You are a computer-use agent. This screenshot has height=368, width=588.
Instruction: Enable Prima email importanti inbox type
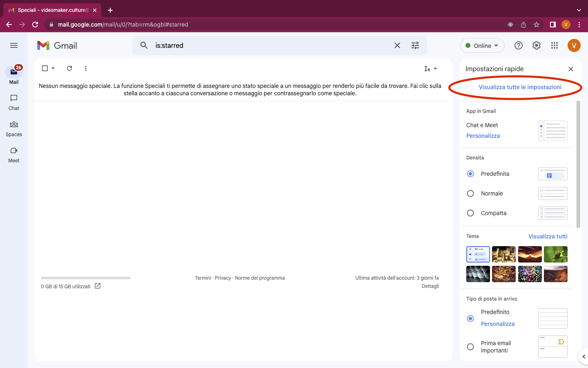pyautogui.click(x=470, y=346)
